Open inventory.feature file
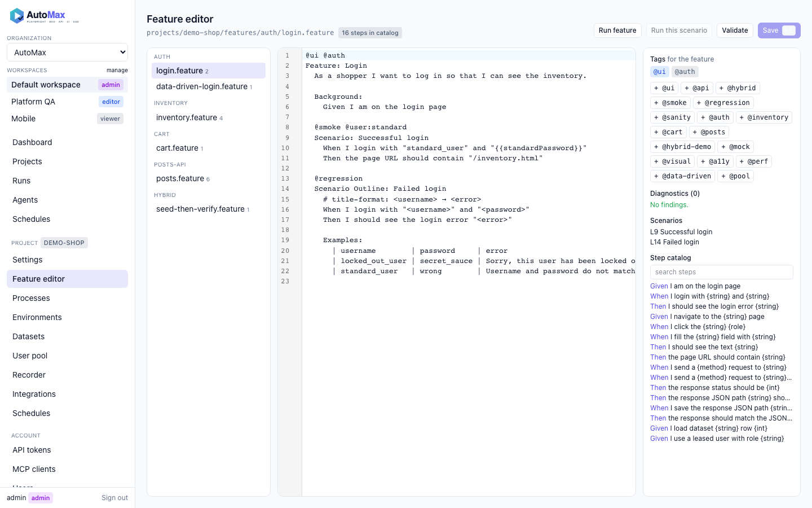The height and width of the screenshot is (508, 812). tap(209, 117)
